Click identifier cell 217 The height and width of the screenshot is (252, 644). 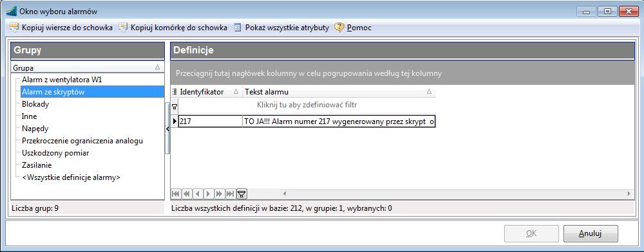pos(211,122)
